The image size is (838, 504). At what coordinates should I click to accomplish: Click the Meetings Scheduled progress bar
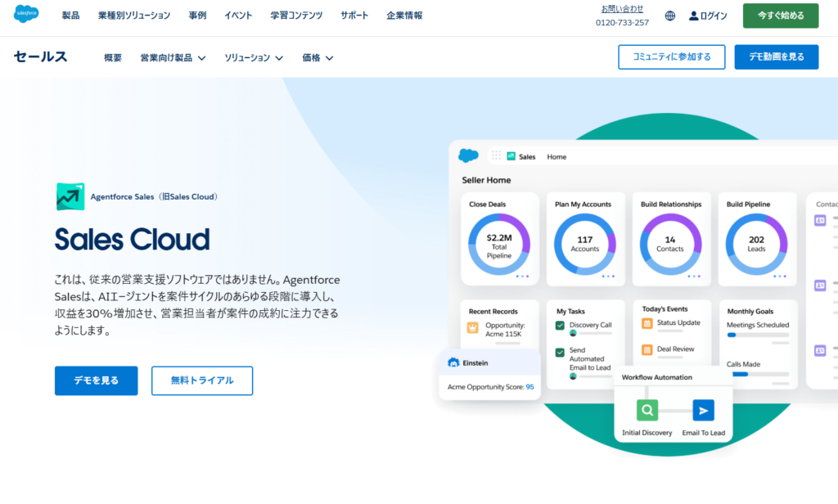[758, 335]
